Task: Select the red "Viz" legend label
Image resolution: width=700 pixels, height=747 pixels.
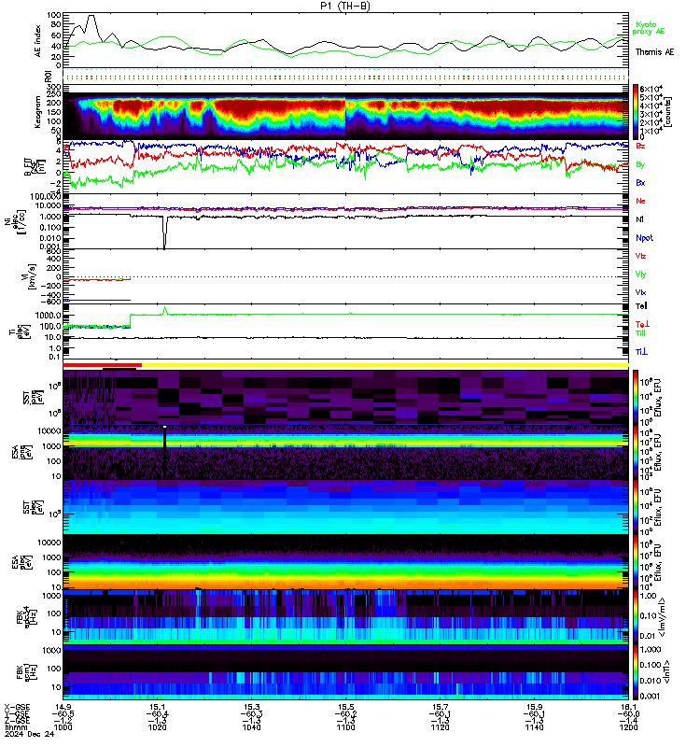Action: 640,256
